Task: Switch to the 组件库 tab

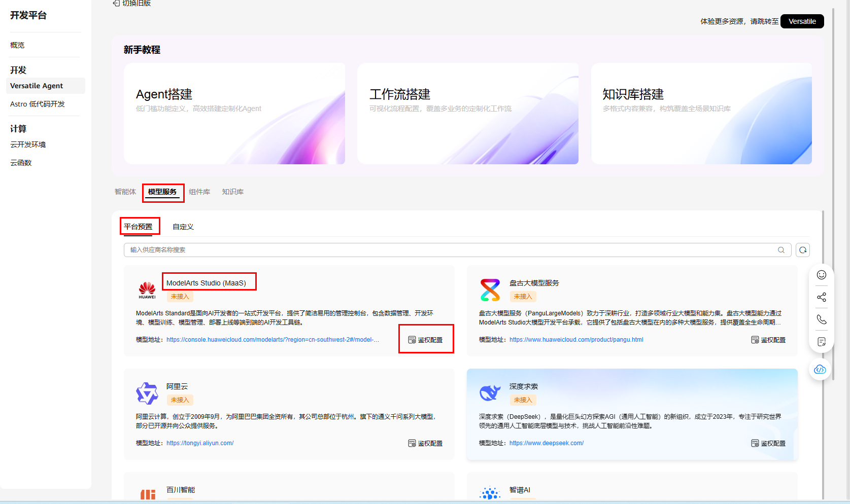Action: click(199, 192)
